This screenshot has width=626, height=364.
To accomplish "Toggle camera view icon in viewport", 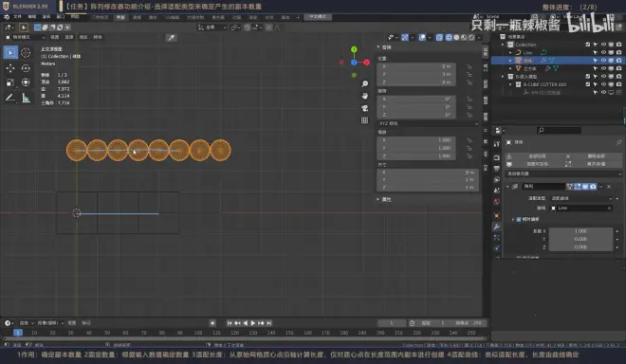I will pyautogui.click(x=364, y=108).
